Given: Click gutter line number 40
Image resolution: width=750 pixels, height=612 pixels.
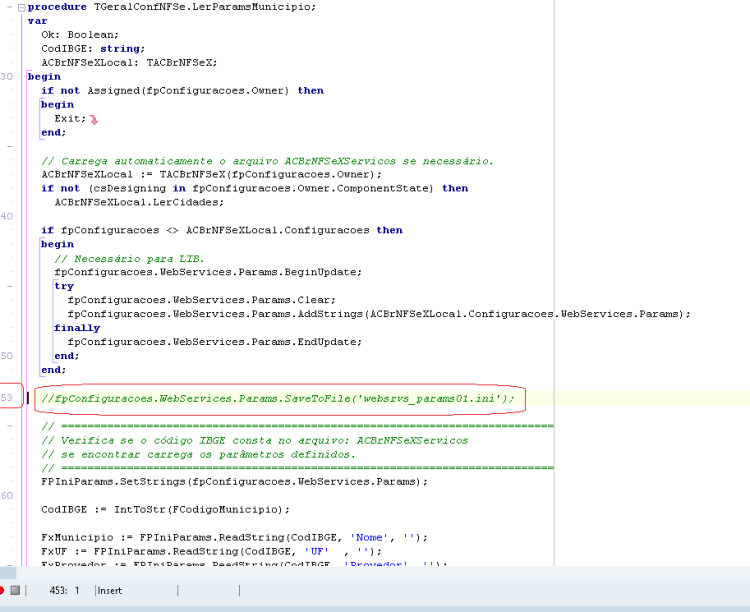Looking at the screenshot, I should (7, 216).
